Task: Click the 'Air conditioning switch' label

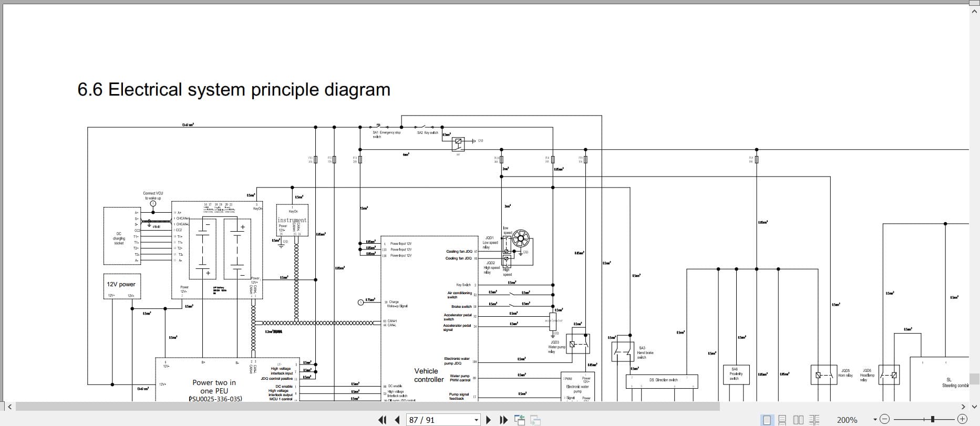Action: (x=459, y=295)
